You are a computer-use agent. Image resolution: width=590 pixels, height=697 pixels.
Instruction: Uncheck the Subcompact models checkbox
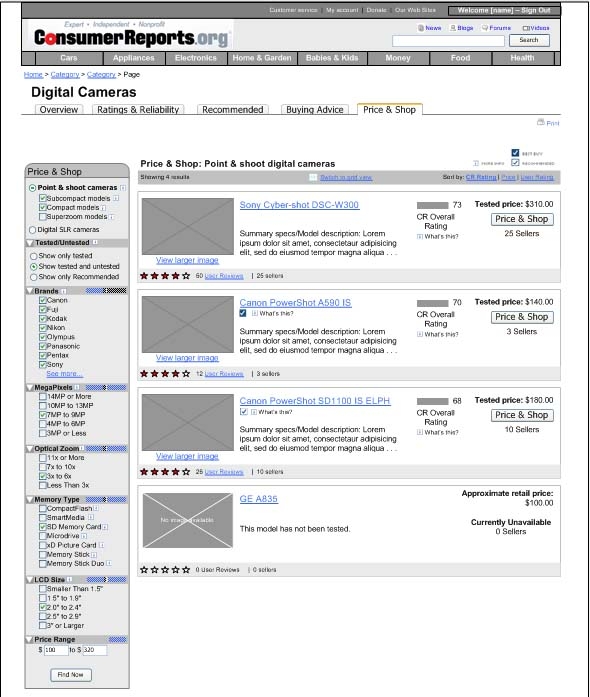pyautogui.click(x=43, y=198)
